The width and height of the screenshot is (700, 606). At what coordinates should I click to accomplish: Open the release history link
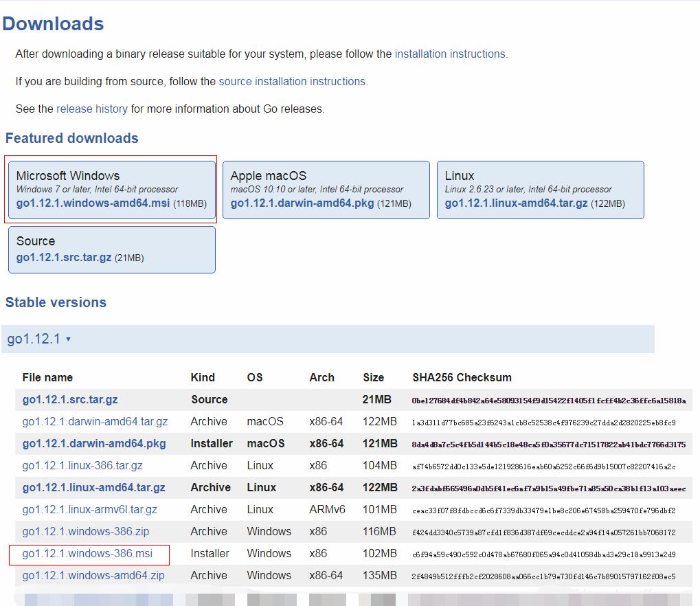[x=92, y=109]
